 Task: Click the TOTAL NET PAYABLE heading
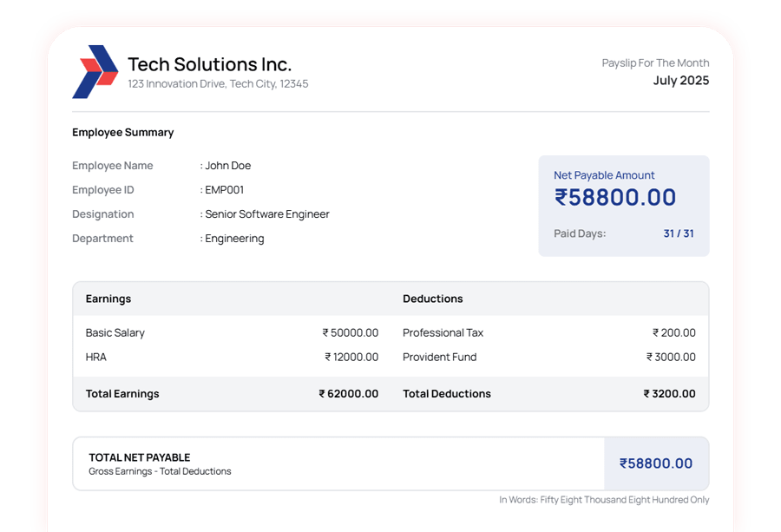140,457
